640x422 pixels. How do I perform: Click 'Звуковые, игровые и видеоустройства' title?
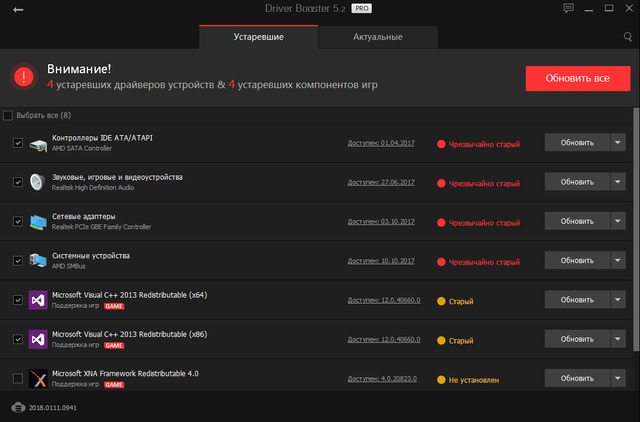(x=117, y=177)
